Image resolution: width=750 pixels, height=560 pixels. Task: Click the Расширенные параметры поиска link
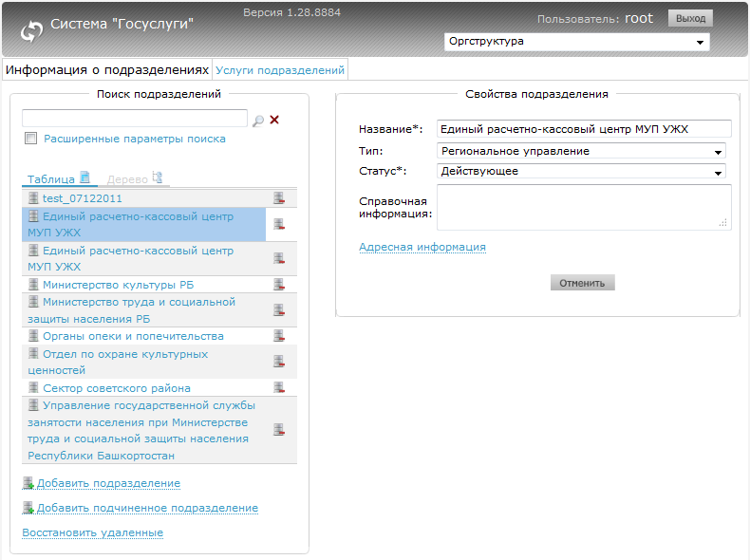click(135, 139)
